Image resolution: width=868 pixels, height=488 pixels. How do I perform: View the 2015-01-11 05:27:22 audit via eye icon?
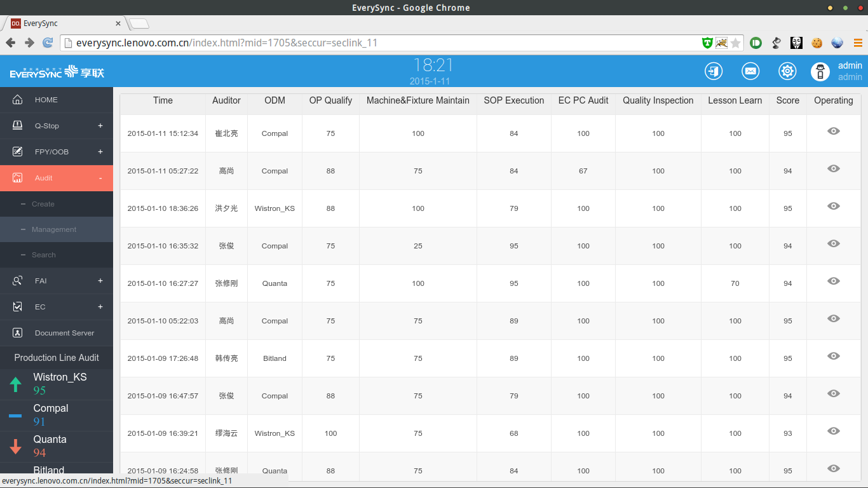tap(834, 168)
